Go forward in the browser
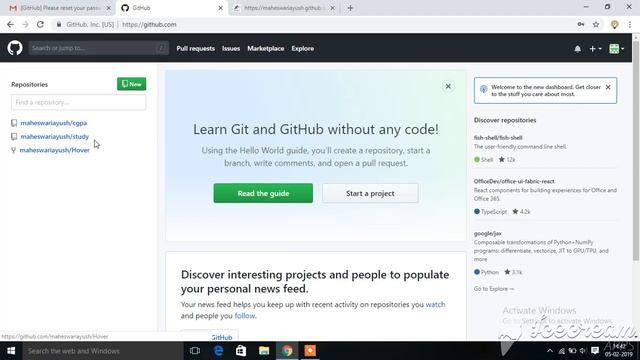This screenshot has height=360, width=640. point(25,24)
